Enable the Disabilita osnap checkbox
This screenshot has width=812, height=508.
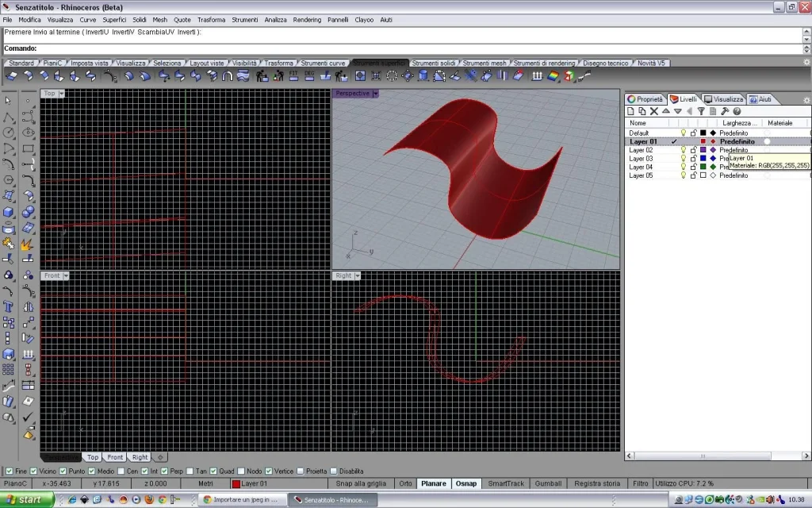tap(334, 471)
